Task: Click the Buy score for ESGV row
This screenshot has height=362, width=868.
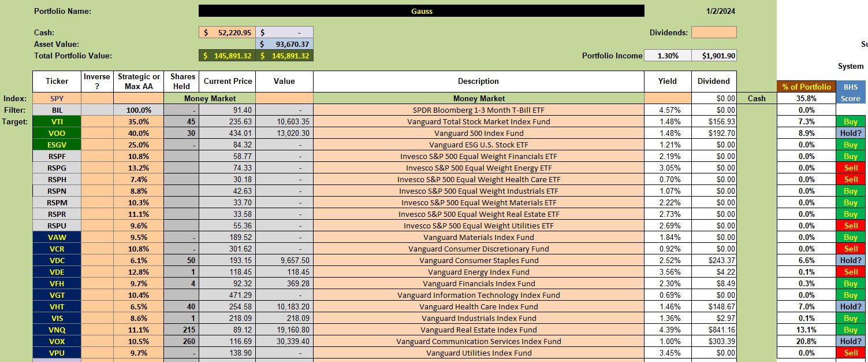Action: click(x=850, y=145)
